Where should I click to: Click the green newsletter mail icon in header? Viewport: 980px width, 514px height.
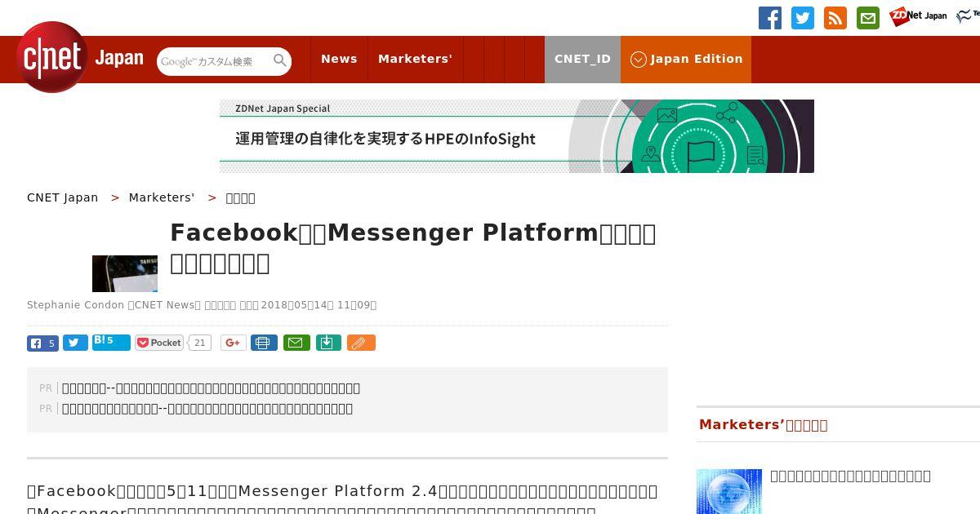[868, 18]
